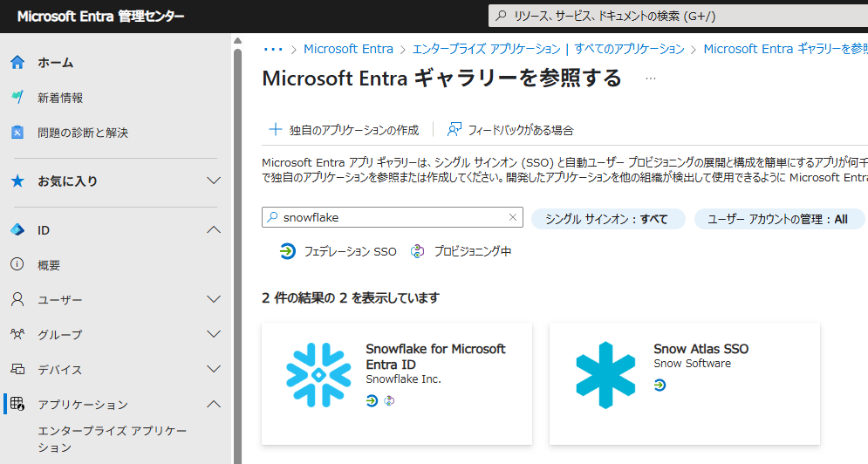This screenshot has width=868, height=464.
Task: Open Snow Atlas SSO card title
Action: coord(701,349)
